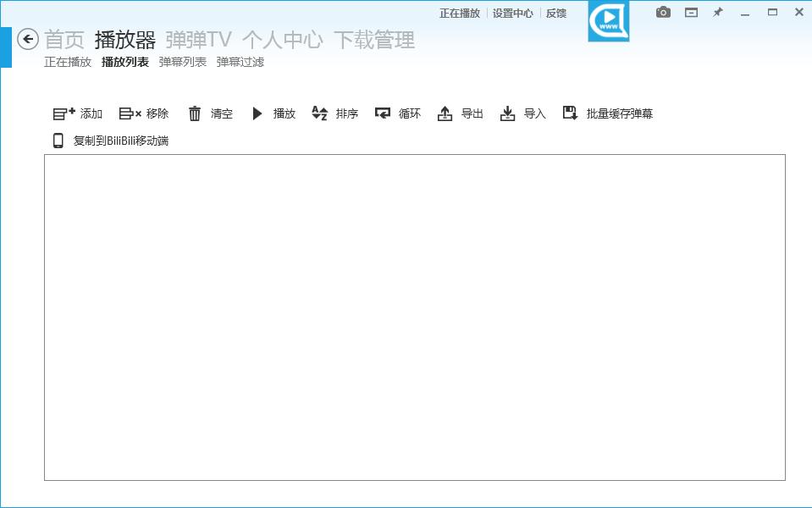Image resolution: width=812 pixels, height=508 pixels.
Task: Select the 播放器 main tab
Action: [125, 40]
